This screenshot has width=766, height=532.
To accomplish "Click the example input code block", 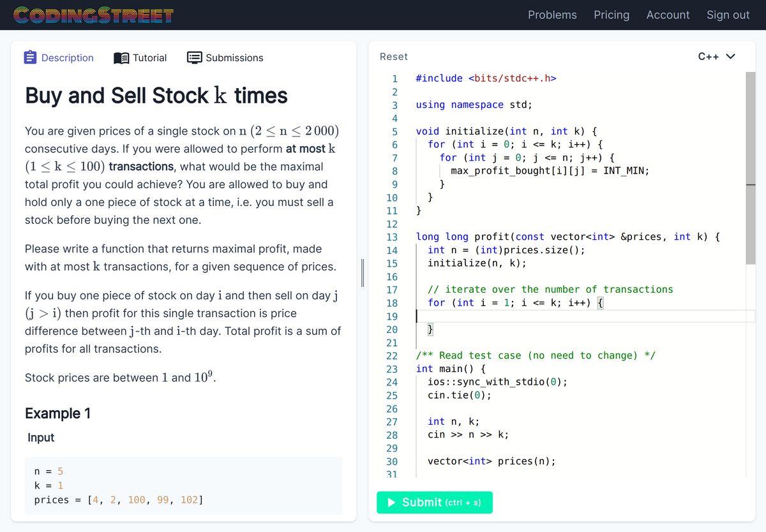I will (183, 486).
